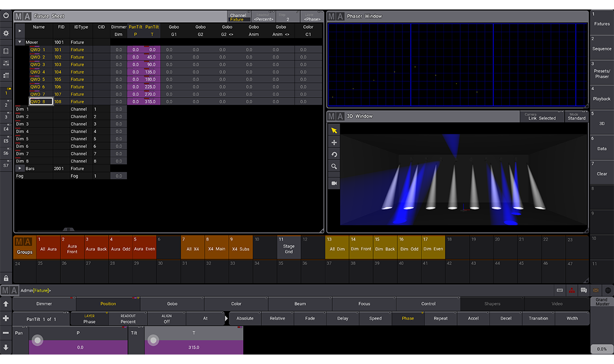Screen dimensions: 614x364
Task: Select the All Aura group
Action: [48, 247]
